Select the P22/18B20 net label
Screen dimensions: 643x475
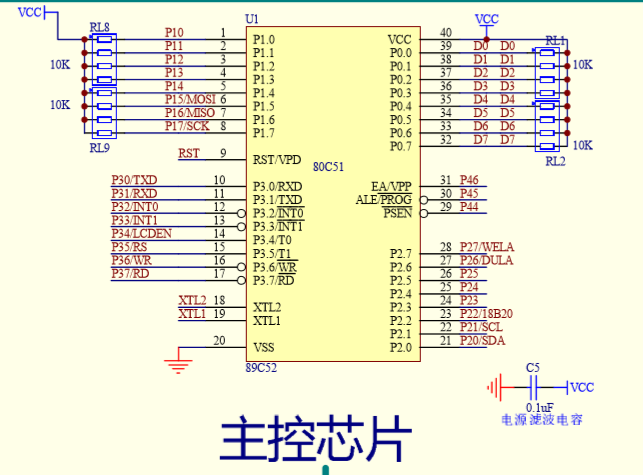486,313
